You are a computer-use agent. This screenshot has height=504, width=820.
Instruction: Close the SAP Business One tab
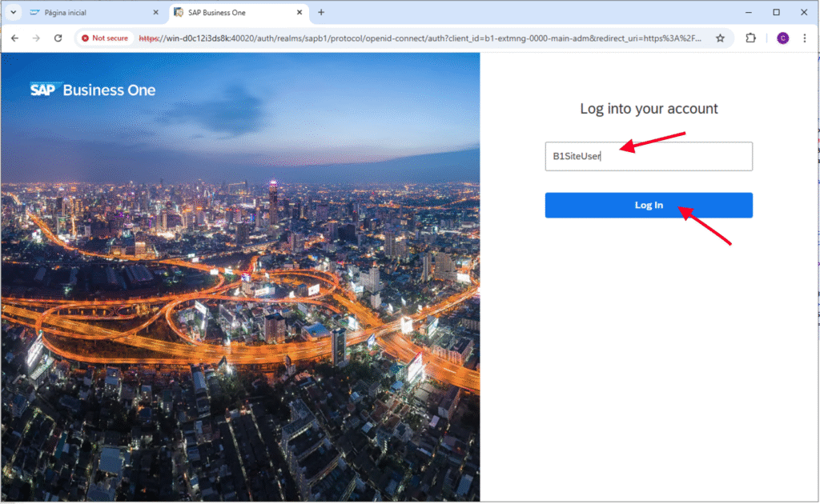[299, 13]
